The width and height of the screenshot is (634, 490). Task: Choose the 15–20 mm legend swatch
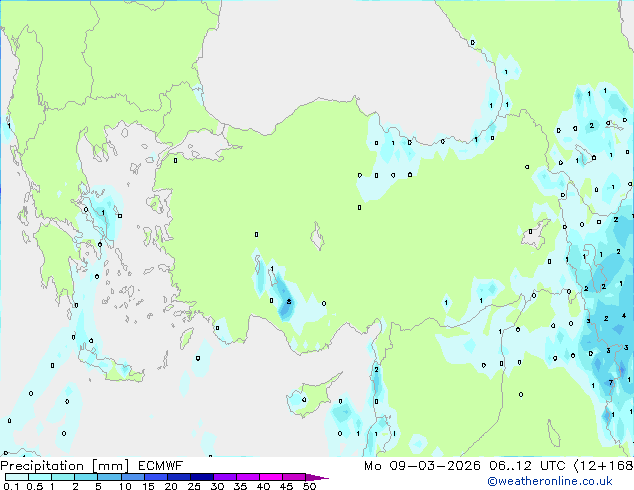(156, 477)
